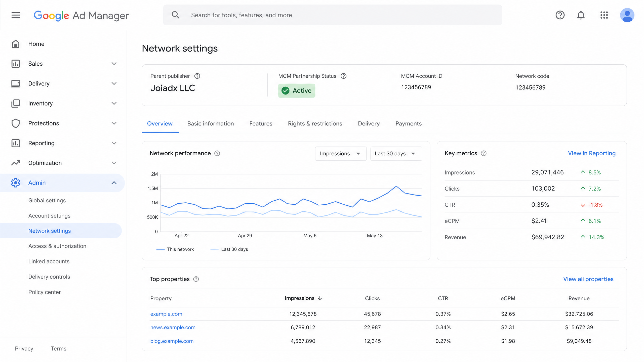Click the Joiadx LLC publisher name
Screen dimensions: 644x362
[x=173, y=88]
